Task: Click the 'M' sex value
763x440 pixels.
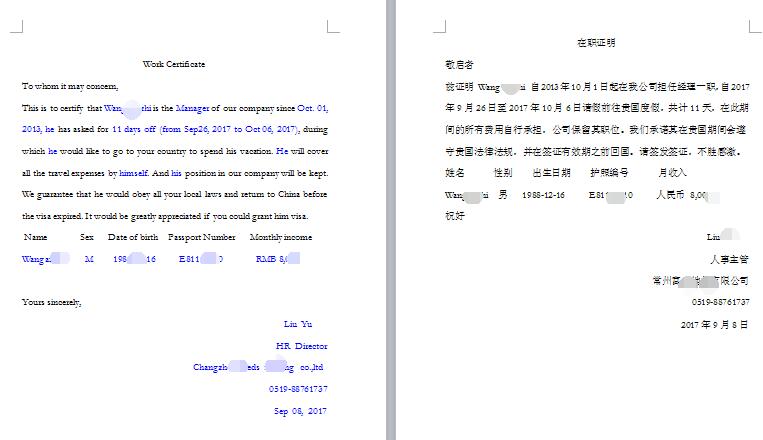Action: [x=89, y=259]
